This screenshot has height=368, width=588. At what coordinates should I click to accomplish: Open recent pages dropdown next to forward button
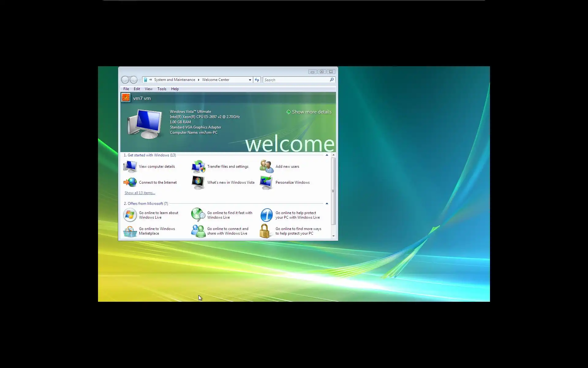tap(140, 80)
